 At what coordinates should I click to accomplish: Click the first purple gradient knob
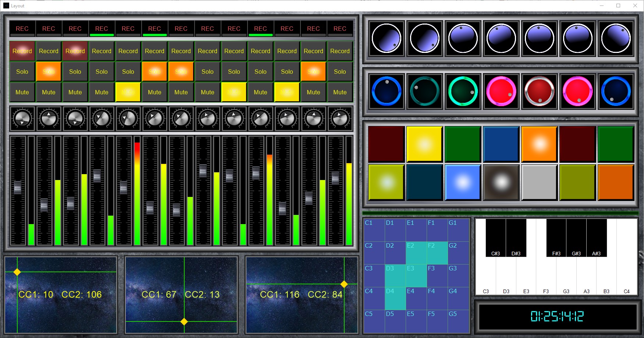[x=386, y=38]
